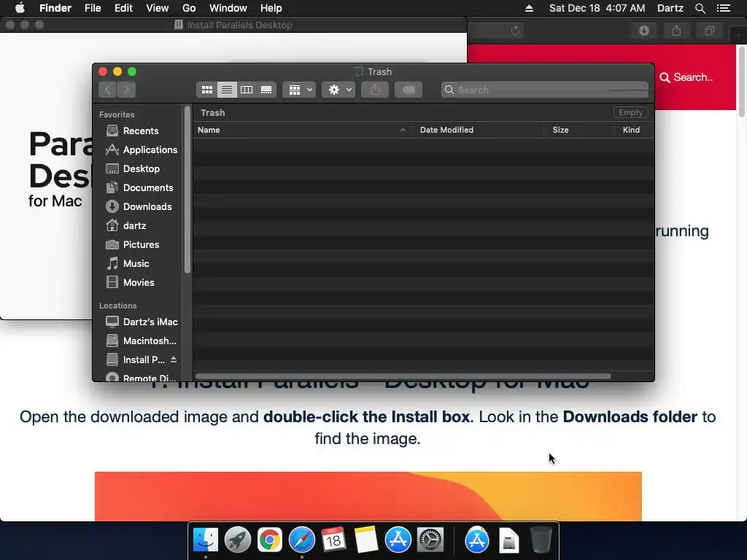Image resolution: width=747 pixels, height=560 pixels.
Task: Open Calendar from the Dock
Action: pyautogui.click(x=333, y=540)
